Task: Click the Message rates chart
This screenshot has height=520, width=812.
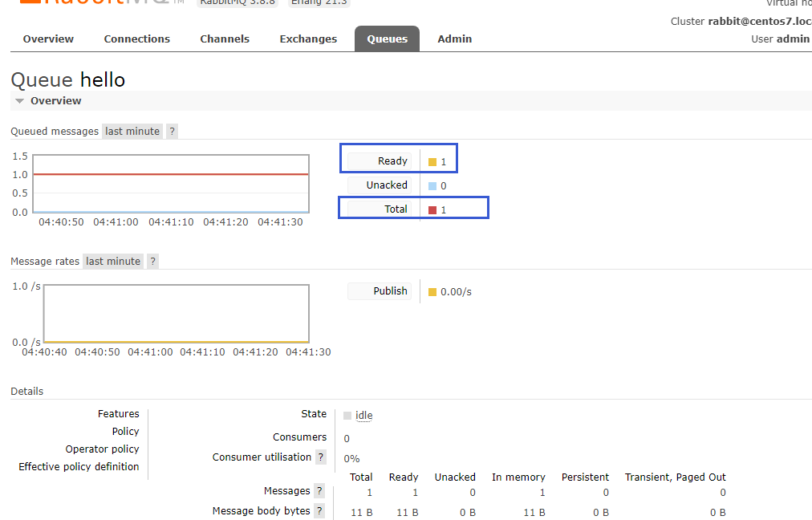Action: (x=176, y=313)
